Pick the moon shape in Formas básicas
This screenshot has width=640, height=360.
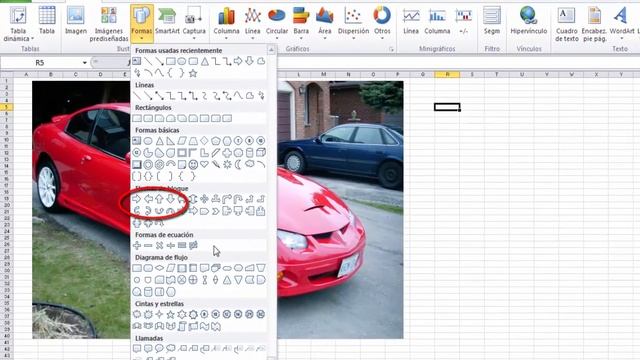238,164
